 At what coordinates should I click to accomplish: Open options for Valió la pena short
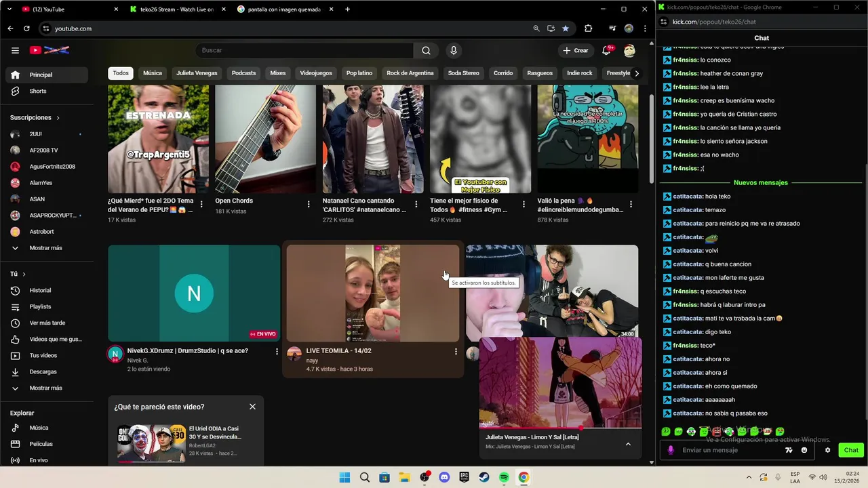631,204
